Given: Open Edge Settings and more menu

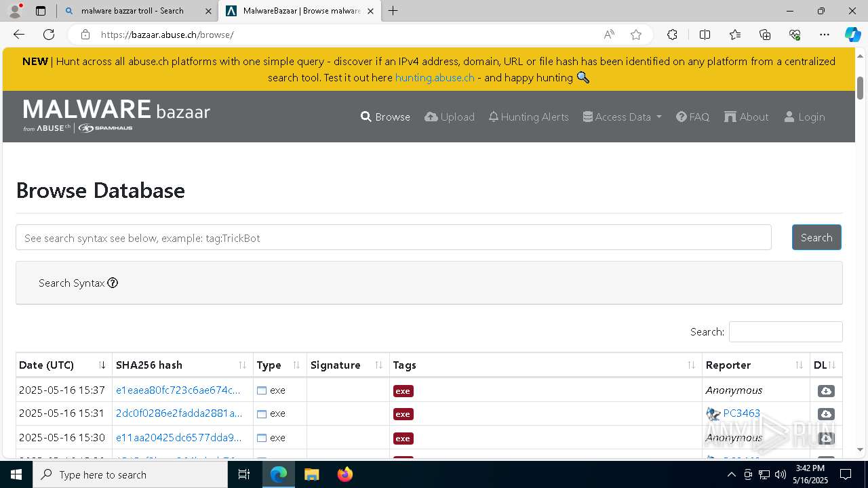Looking at the screenshot, I should (x=825, y=35).
